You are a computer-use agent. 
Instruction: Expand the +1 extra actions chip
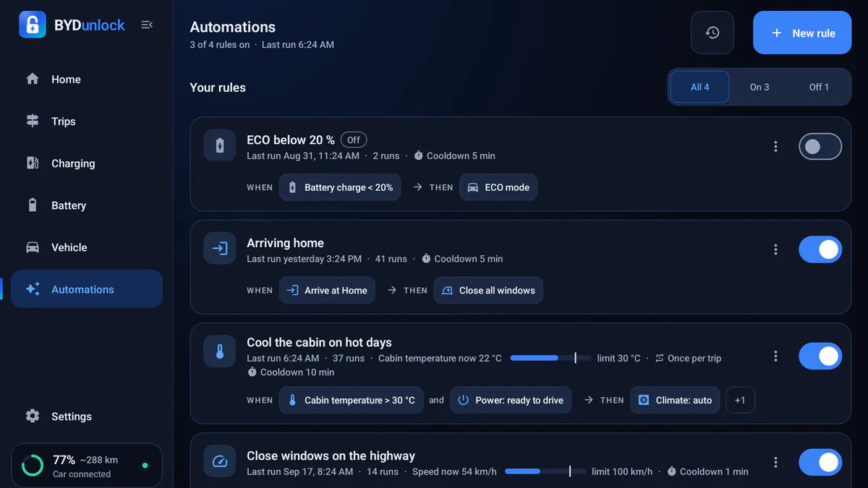pos(740,400)
